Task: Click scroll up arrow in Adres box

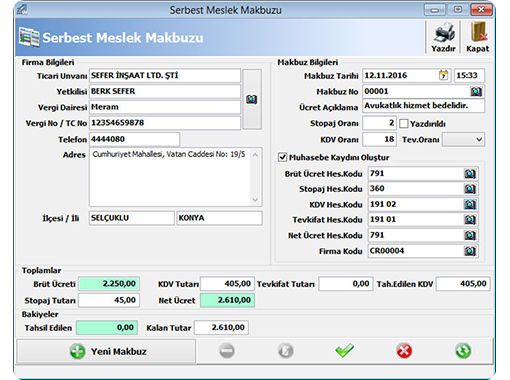Action: pyautogui.click(x=255, y=155)
